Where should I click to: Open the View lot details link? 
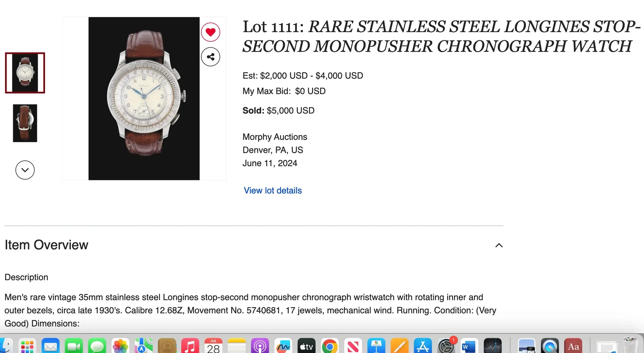pyautogui.click(x=273, y=191)
